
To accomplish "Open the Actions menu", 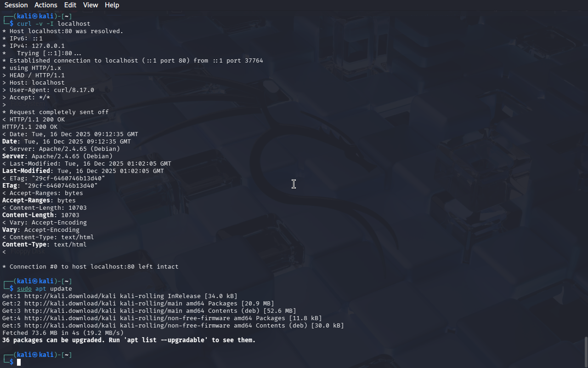I will click(x=46, y=5).
